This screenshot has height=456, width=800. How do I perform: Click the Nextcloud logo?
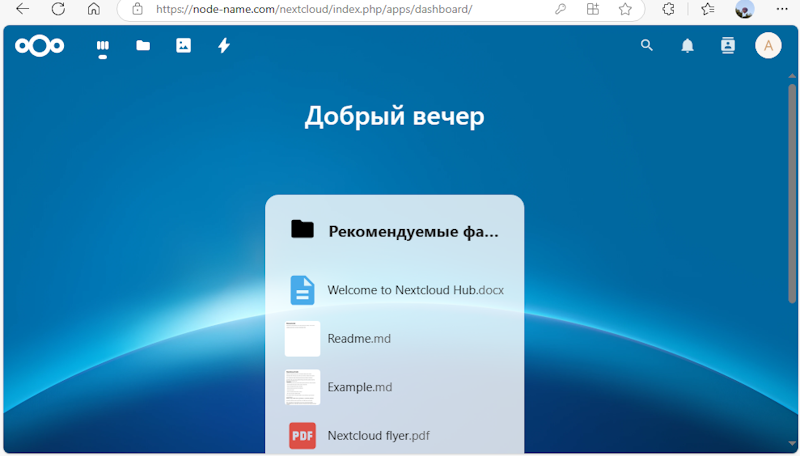point(40,46)
